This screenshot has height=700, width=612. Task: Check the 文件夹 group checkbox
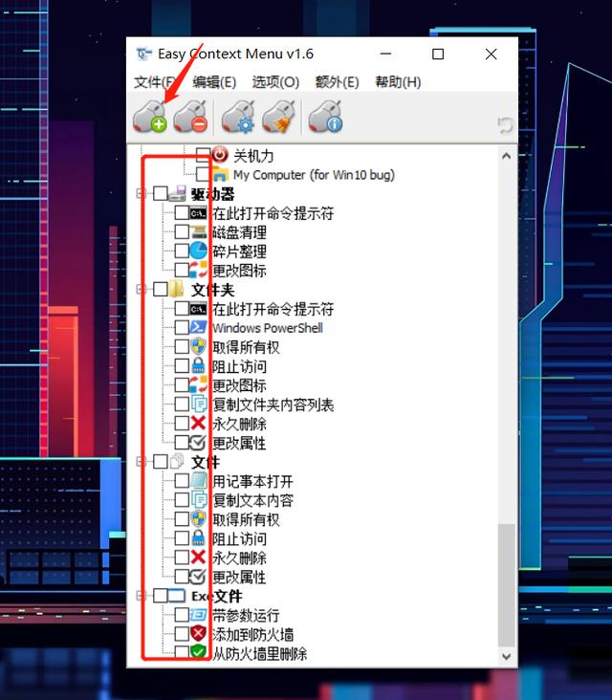coord(161,289)
